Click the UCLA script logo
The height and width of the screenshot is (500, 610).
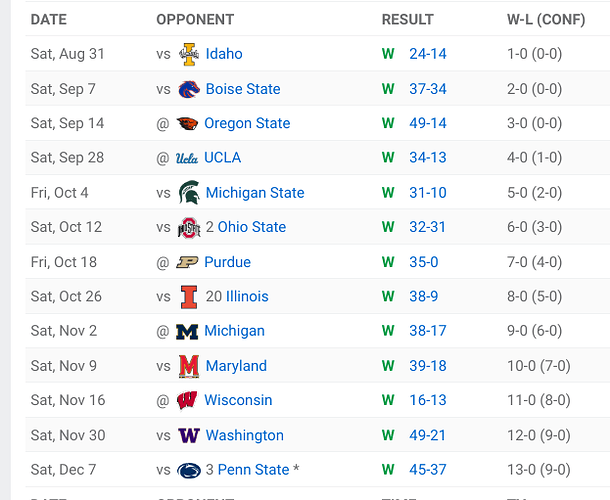[187, 158]
